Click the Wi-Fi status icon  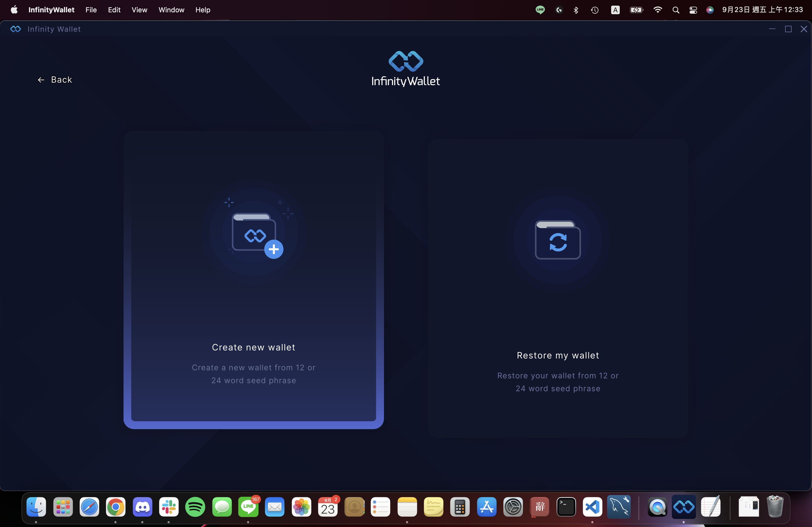pyautogui.click(x=657, y=10)
